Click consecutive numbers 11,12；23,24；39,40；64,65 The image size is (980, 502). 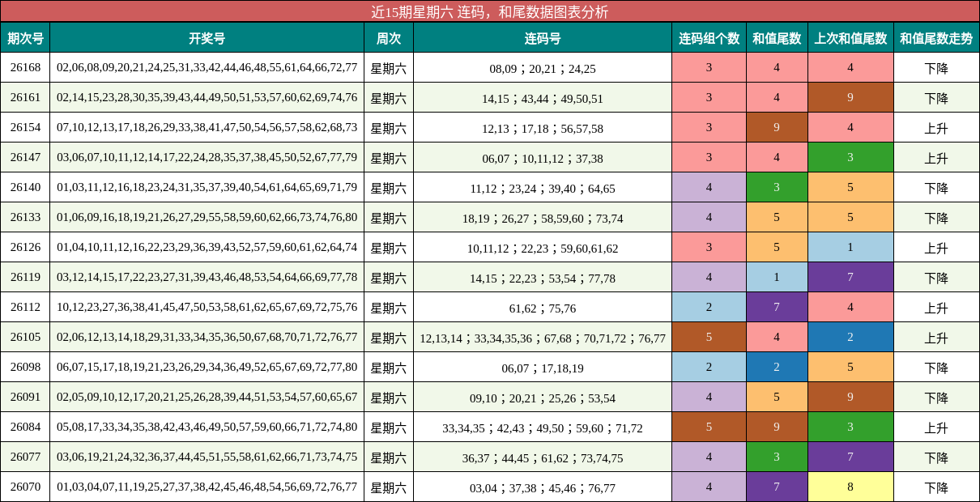click(x=543, y=189)
